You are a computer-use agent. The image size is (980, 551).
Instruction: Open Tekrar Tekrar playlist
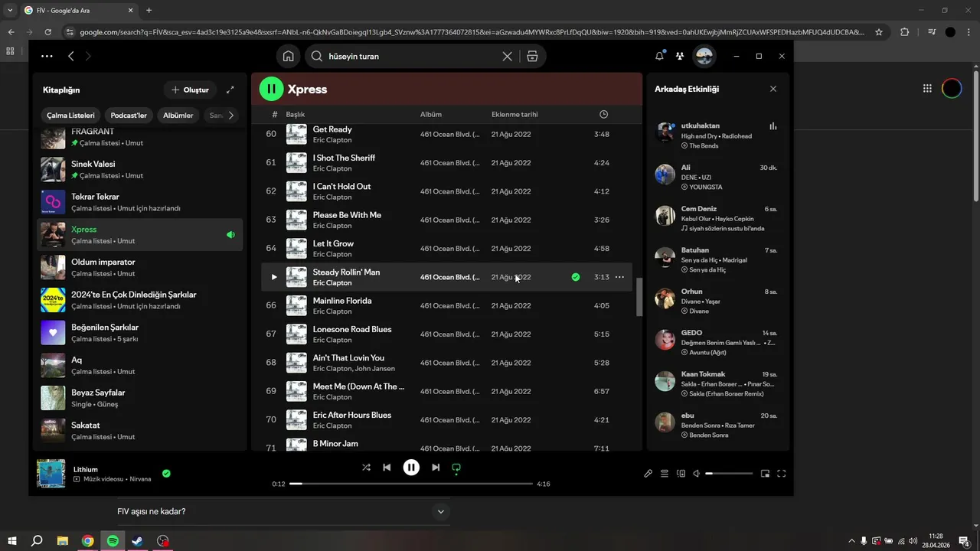[x=139, y=202]
